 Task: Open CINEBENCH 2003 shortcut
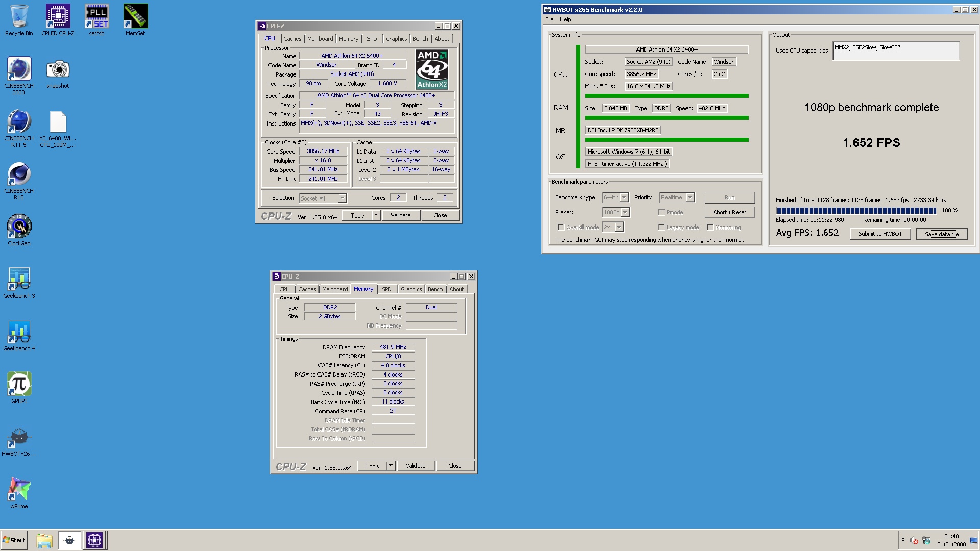(x=19, y=76)
